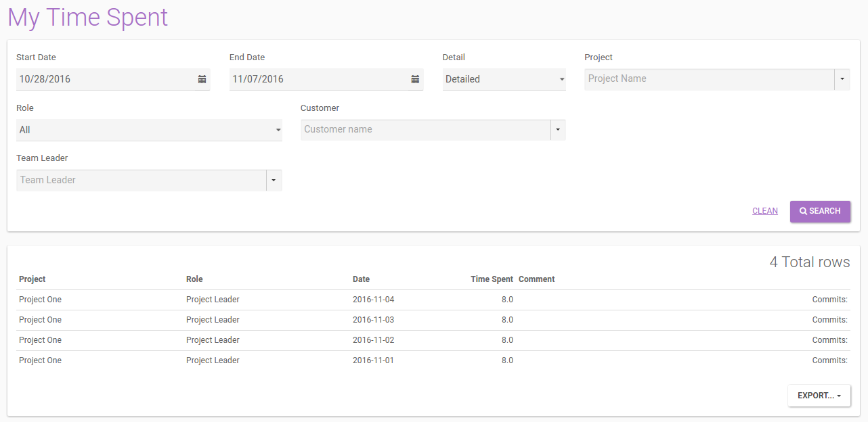The width and height of the screenshot is (868, 422).
Task: Select the date cell 2016-11-03
Action: pyautogui.click(x=373, y=320)
